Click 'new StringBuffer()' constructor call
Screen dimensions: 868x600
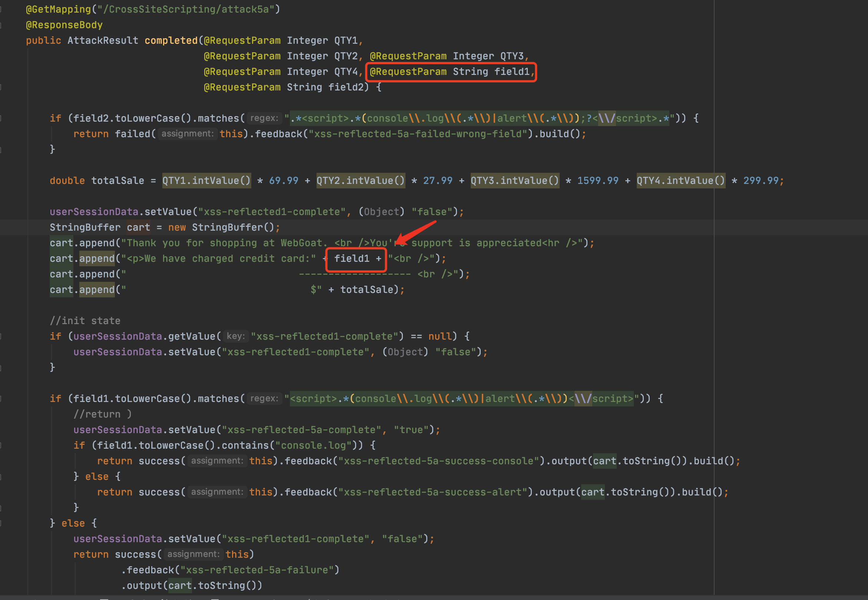pyautogui.click(x=221, y=227)
